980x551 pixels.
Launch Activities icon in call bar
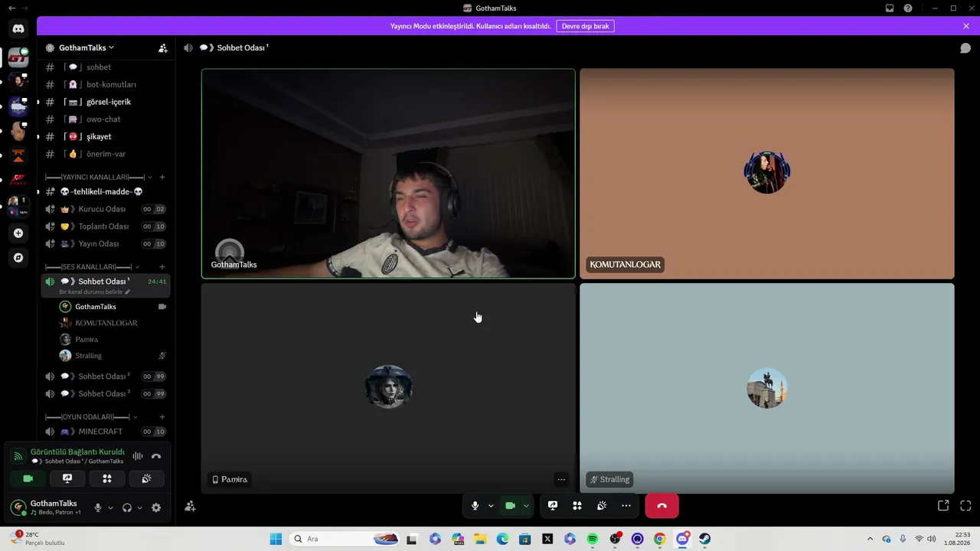(577, 505)
